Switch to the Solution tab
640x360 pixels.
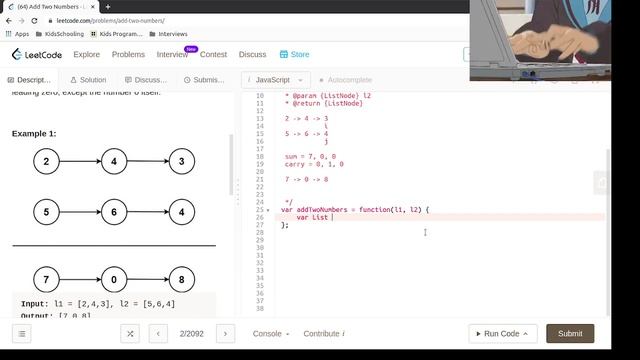pyautogui.click(x=88, y=80)
